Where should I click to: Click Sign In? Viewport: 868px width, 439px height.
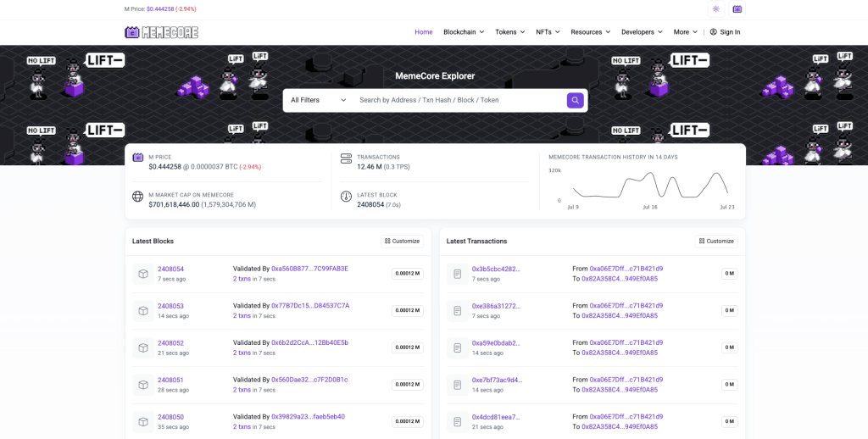[725, 32]
